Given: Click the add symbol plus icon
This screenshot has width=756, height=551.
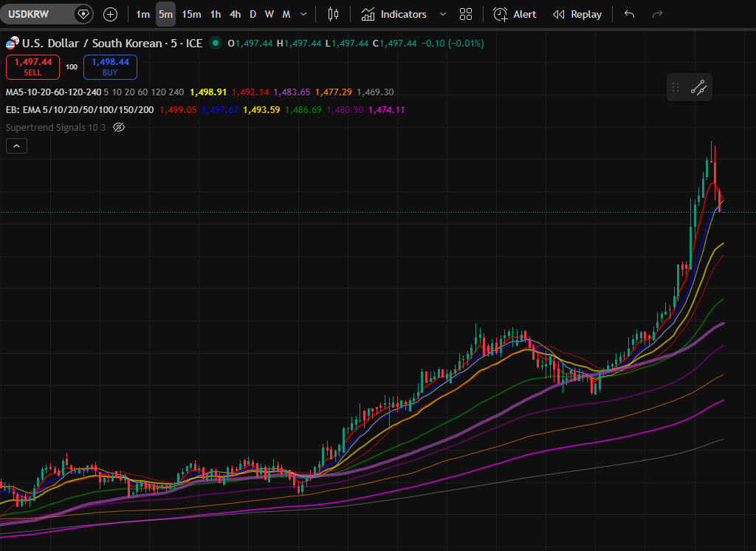Looking at the screenshot, I should click(110, 14).
